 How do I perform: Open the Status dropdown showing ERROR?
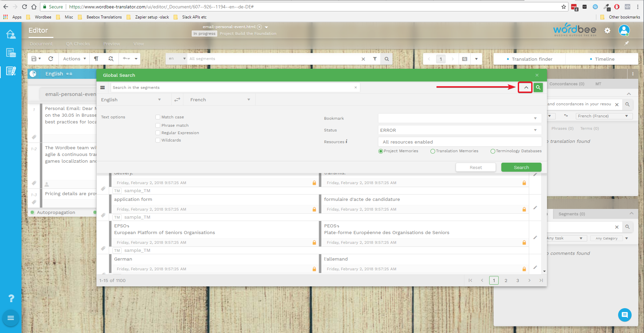pos(535,130)
